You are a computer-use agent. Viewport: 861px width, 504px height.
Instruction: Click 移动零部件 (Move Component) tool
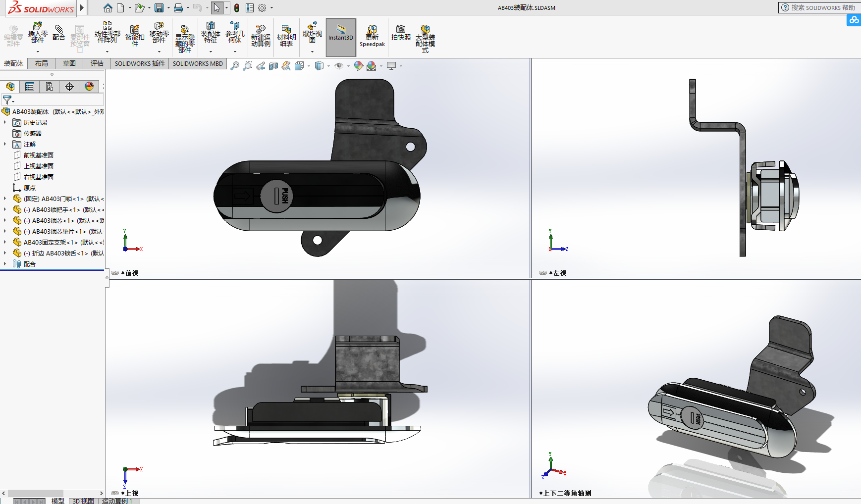[159, 34]
